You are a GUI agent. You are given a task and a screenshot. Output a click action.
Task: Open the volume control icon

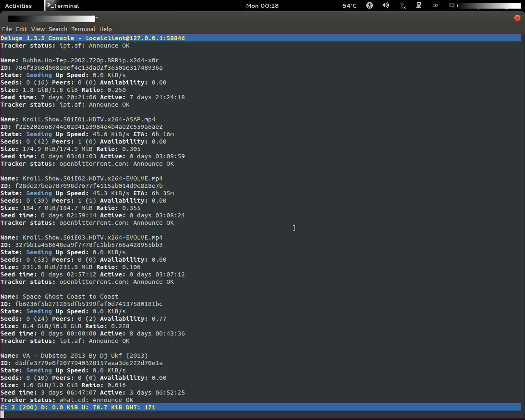pos(386,5)
